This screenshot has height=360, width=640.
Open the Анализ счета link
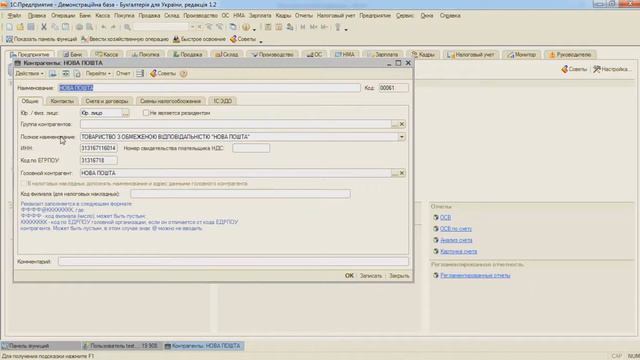click(456, 240)
